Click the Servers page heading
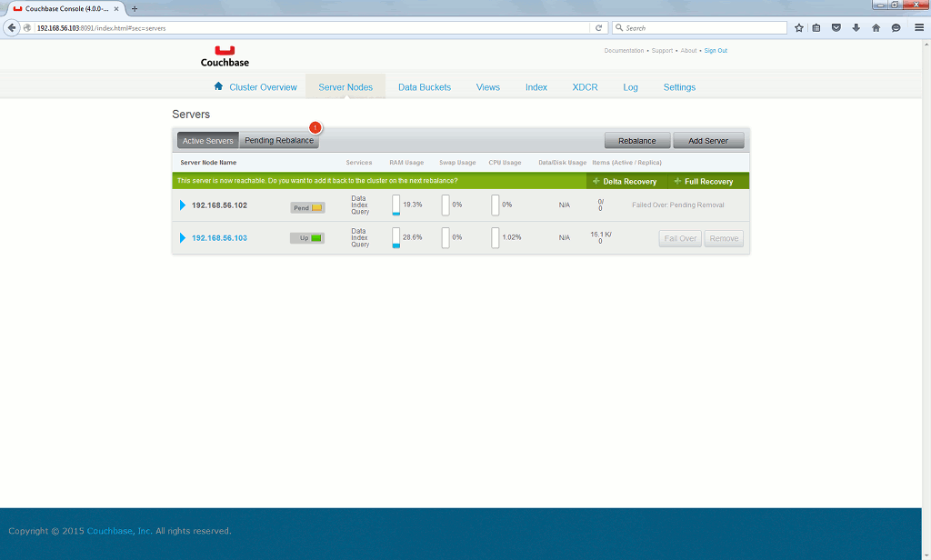This screenshot has width=931, height=560. [x=191, y=114]
